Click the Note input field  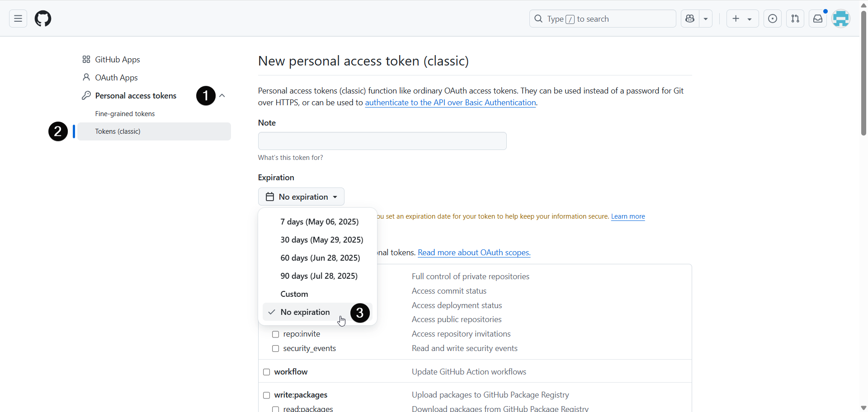pos(382,140)
